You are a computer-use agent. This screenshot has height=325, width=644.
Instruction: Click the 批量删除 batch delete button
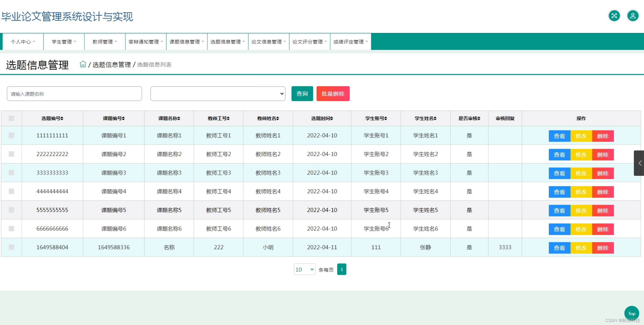pos(333,93)
